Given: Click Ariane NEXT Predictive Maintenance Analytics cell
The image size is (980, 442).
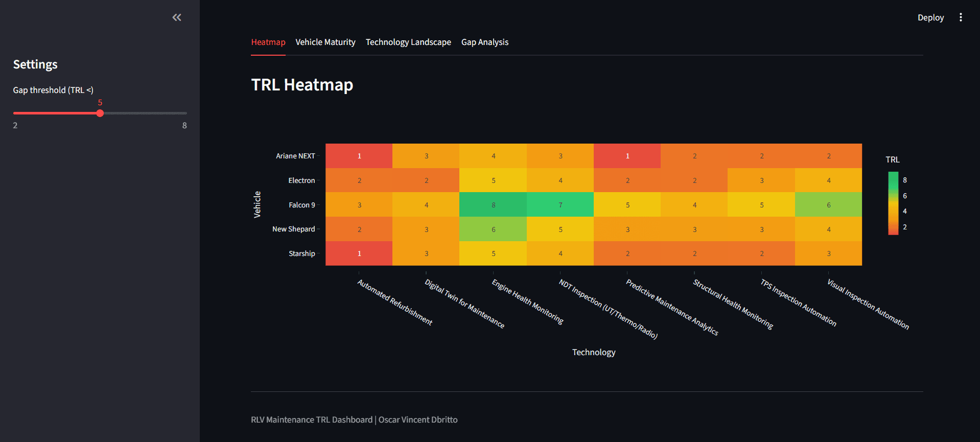Looking at the screenshot, I should (627, 156).
